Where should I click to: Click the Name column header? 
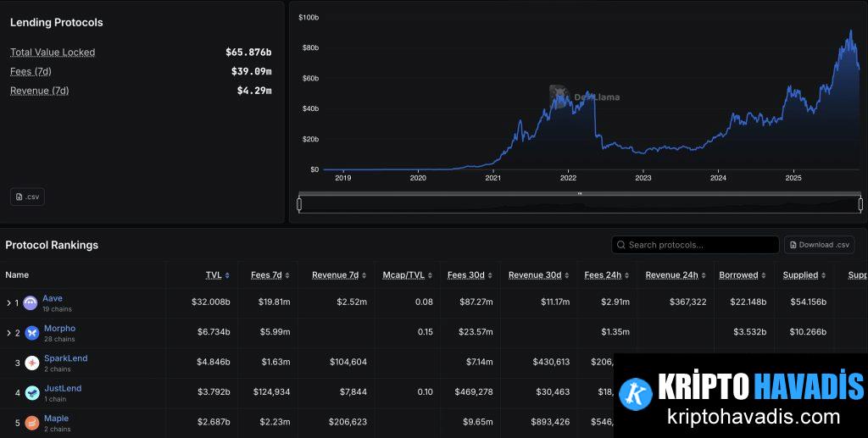tap(17, 274)
